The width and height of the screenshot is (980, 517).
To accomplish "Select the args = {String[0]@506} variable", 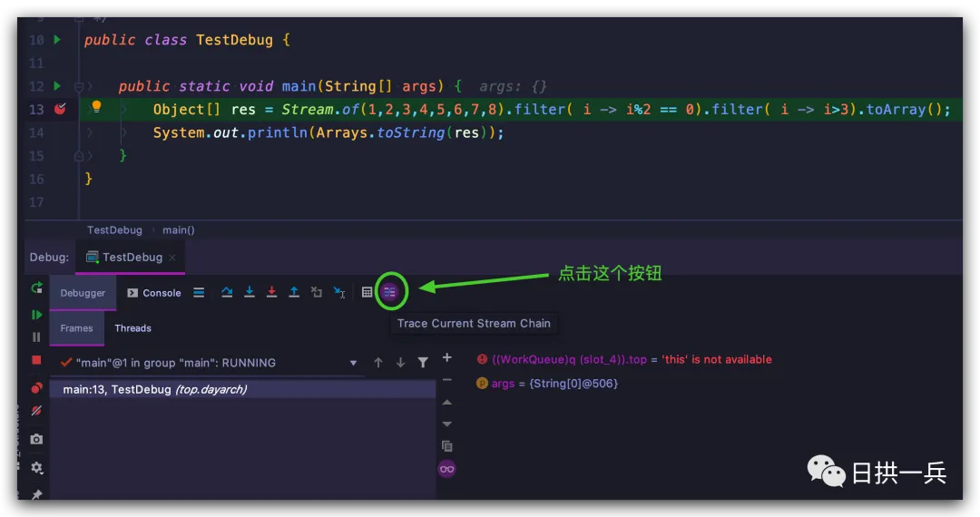I will click(x=547, y=384).
